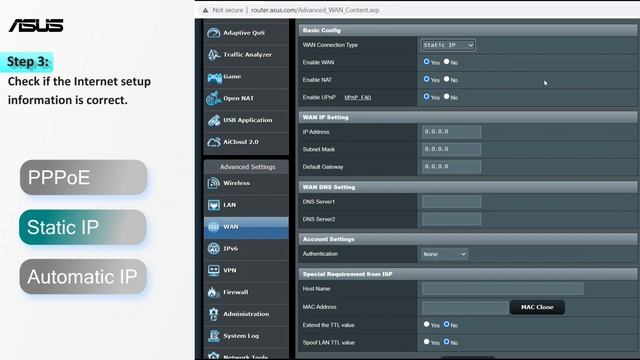Click the System Log icon

213,336
